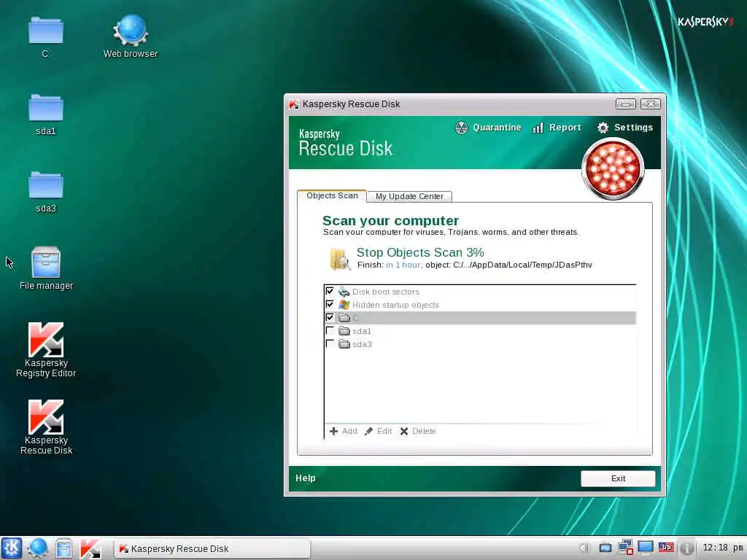The height and width of the screenshot is (560, 747).
Task: Click the "in 1 hour" finish time text
Action: 403,265
